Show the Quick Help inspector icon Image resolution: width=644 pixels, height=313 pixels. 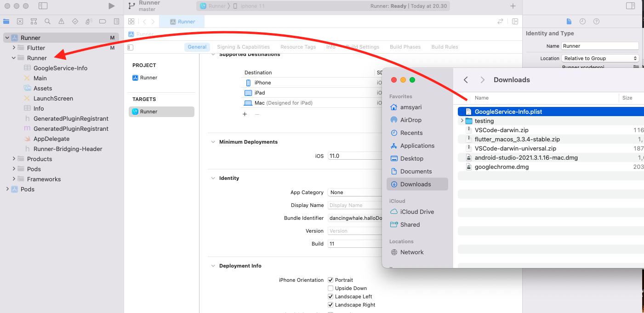click(596, 22)
